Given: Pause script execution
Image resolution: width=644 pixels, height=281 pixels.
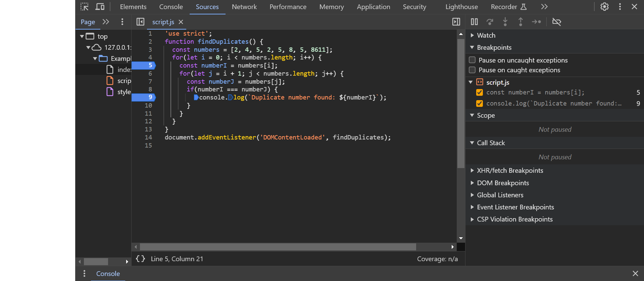Looking at the screenshot, I should (x=474, y=22).
